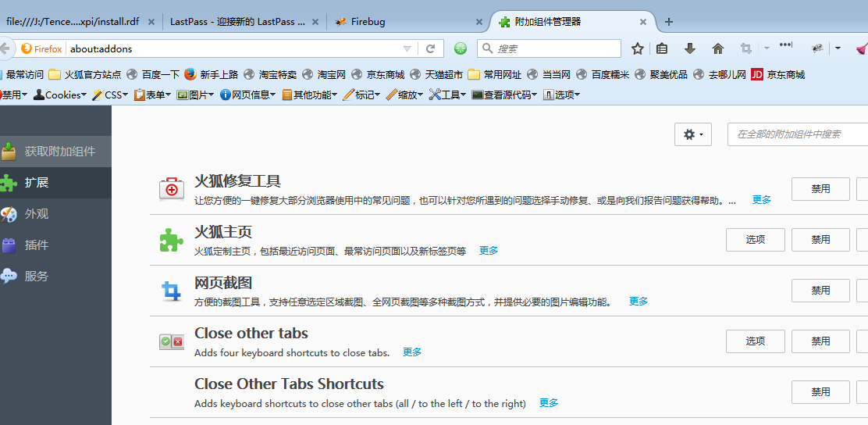
Task: Select 获取附加组件 in sidebar
Action: pyautogui.click(x=55, y=152)
